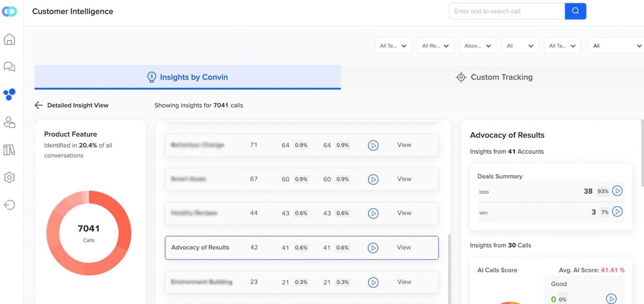Play calls for the row with 44
The height and width of the screenshot is (304, 644).
(373, 213)
